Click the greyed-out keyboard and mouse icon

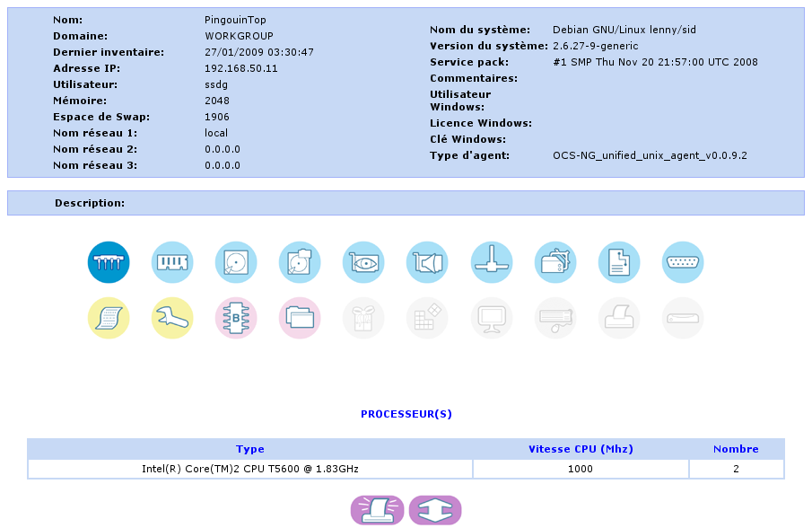pos(555,318)
